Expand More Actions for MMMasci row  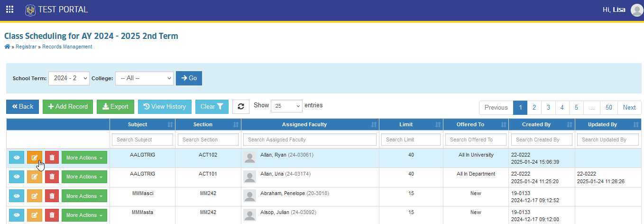pyautogui.click(x=84, y=196)
